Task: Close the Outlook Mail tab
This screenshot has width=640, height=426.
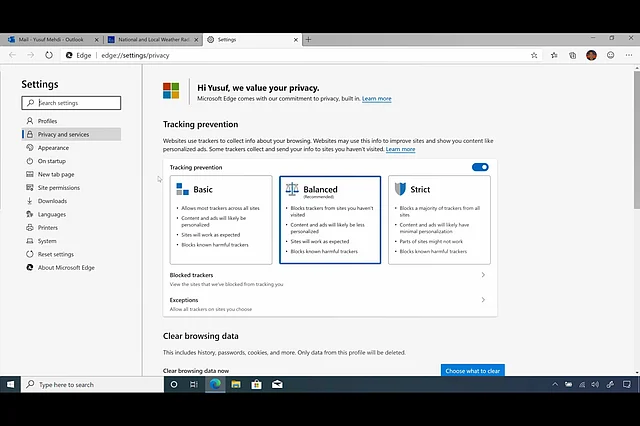Action: click(97, 40)
